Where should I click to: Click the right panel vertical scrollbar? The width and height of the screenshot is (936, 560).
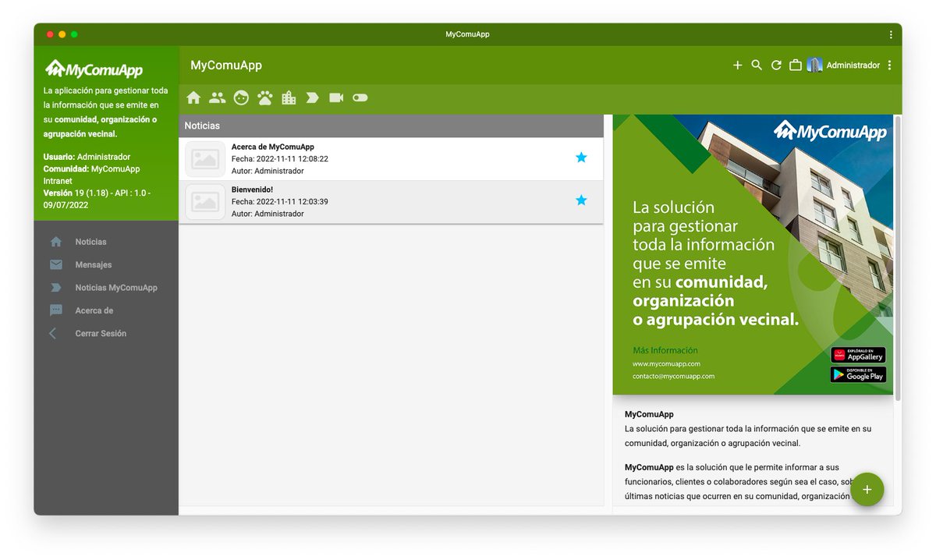tap(898, 258)
